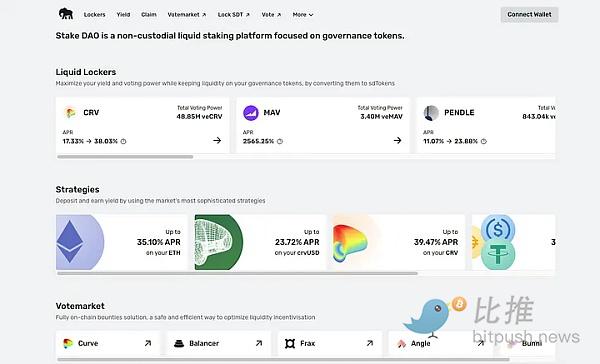Open the Vote external link in nav
The image size is (600, 364).
pos(271,15)
